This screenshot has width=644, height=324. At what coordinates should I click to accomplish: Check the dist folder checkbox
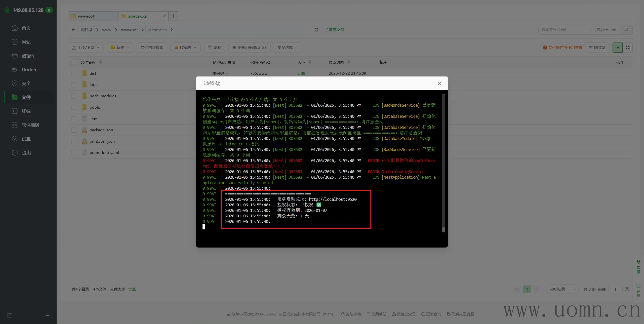[x=74, y=73]
